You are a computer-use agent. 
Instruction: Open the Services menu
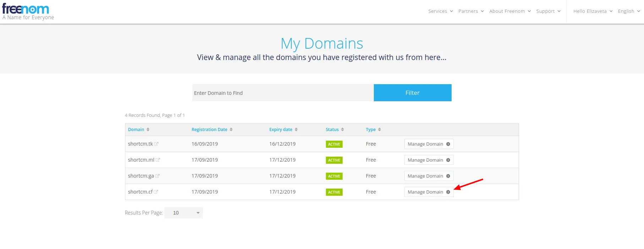click(x=441, y=11)
